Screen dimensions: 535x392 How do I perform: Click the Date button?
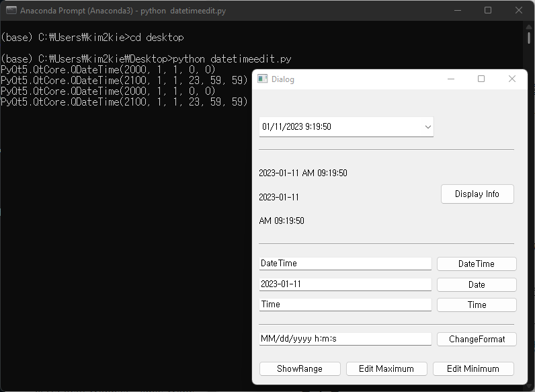477,285
